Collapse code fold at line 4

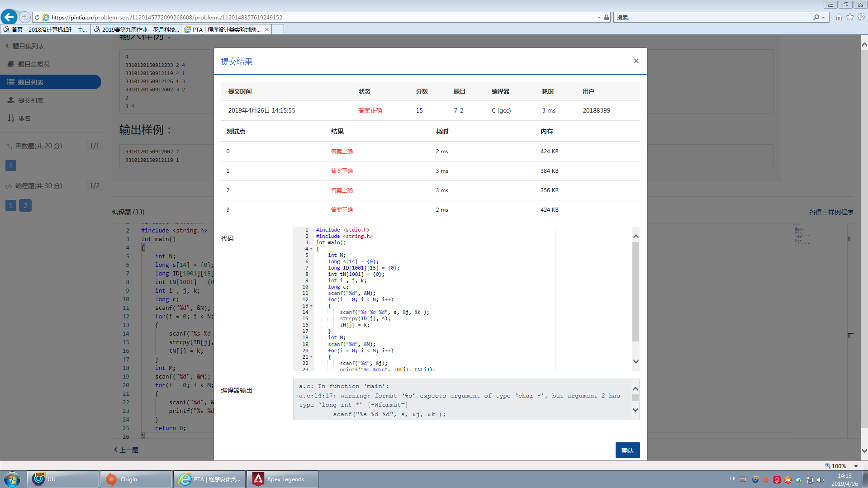[x=311, y=249]
